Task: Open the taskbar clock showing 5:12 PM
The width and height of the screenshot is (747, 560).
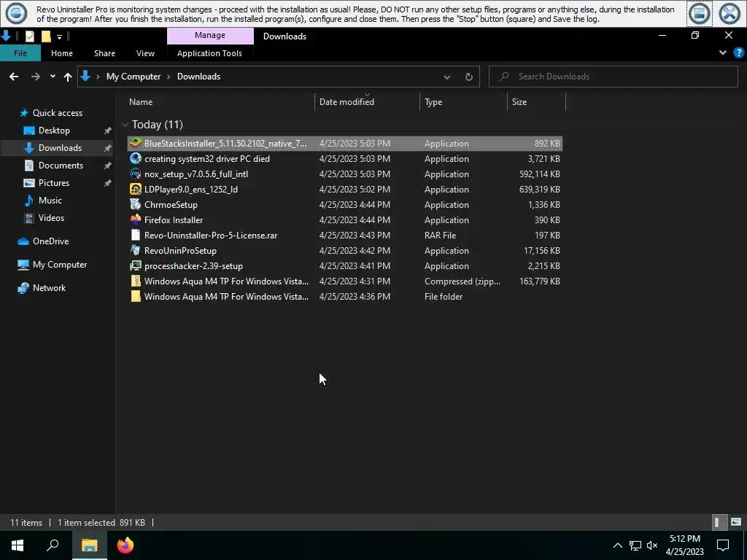Action: click(684, 545)
